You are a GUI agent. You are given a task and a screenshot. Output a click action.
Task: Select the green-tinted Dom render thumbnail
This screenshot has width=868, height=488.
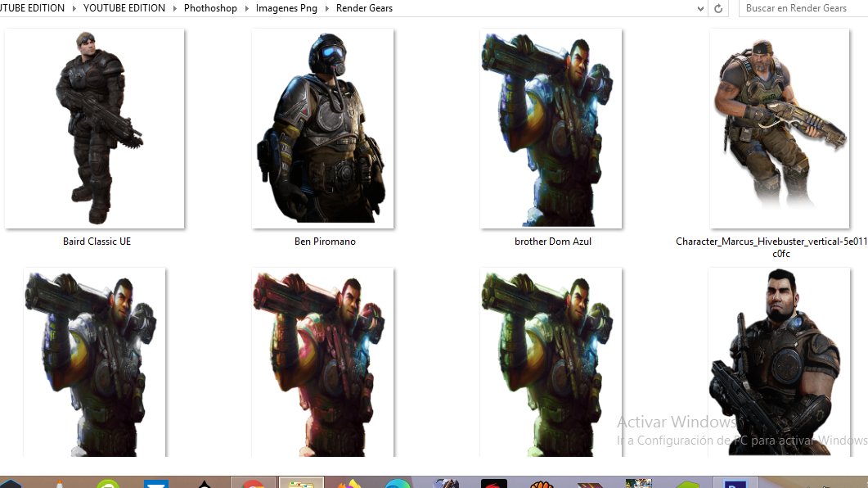(551, 363)
